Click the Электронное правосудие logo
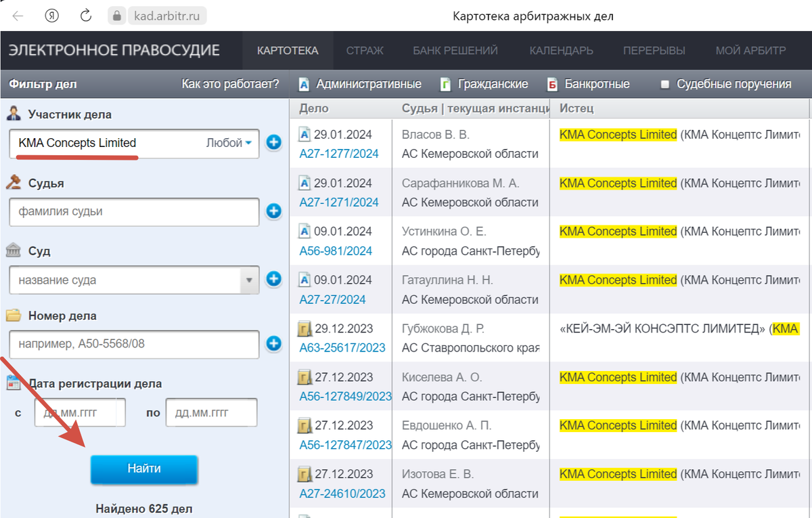The height and width of the screenshot is (518, 812). [x=114, y=50]
